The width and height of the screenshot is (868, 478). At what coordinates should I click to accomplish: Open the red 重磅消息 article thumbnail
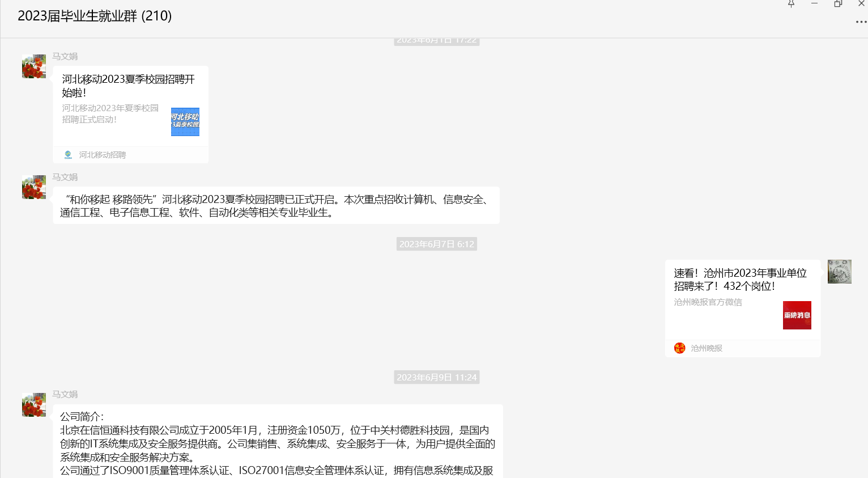coord(797,315)
